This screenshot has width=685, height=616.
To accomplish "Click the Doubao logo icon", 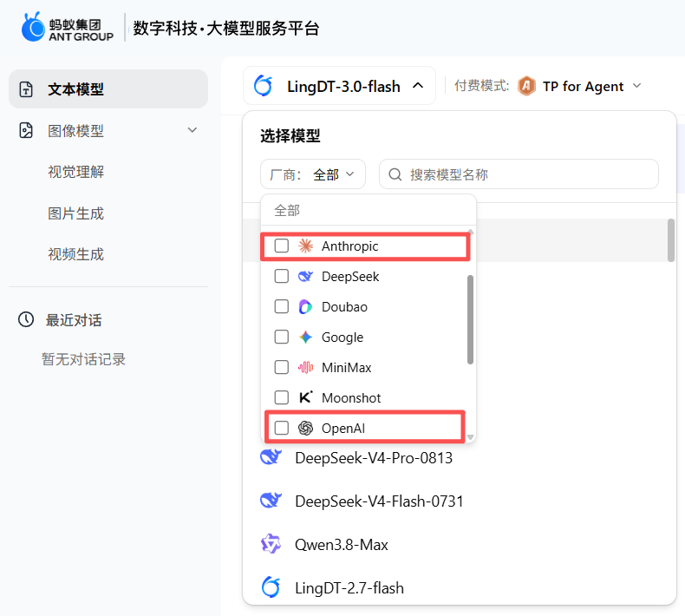I will point(305,307).
